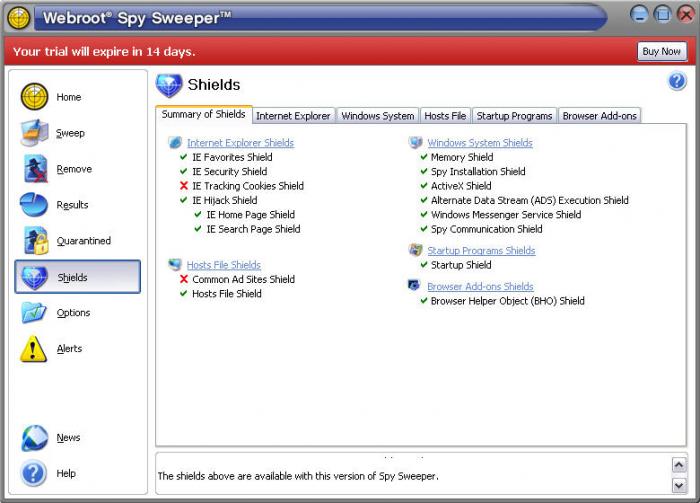
Task: Toggle the Common Ad Sites Shield status
Action: (184, 280)
